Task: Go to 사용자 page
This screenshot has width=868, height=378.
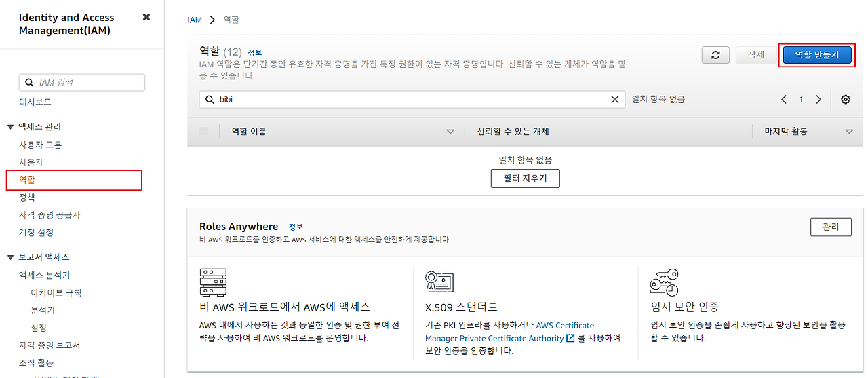Action: point(31,162)
